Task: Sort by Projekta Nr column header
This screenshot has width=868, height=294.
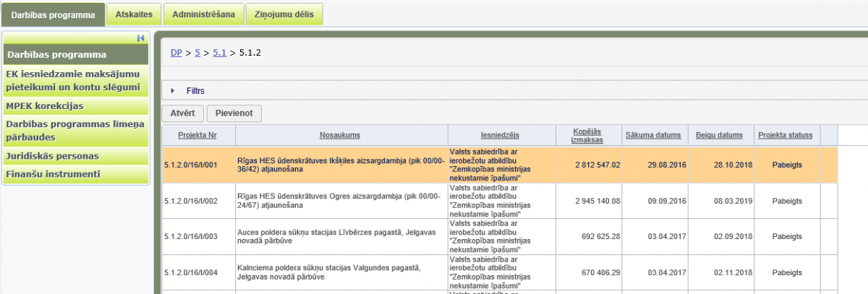Action: tap(198, 135)
